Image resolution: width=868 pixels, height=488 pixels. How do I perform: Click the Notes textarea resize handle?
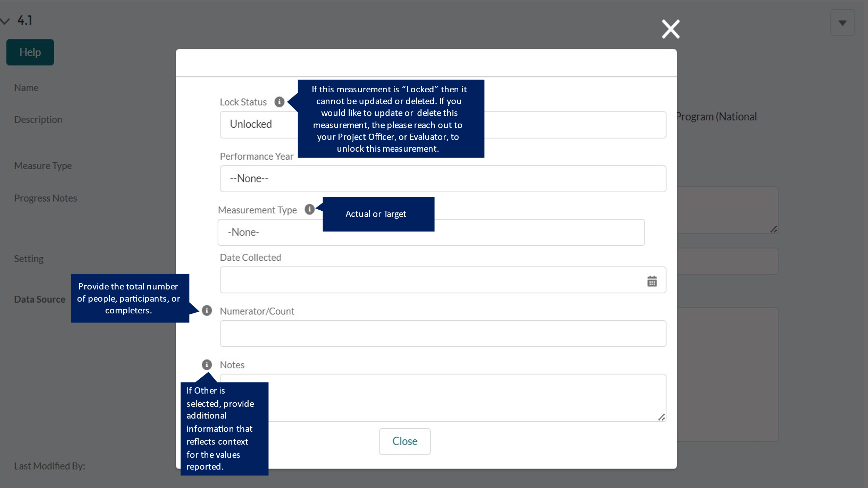661,417
